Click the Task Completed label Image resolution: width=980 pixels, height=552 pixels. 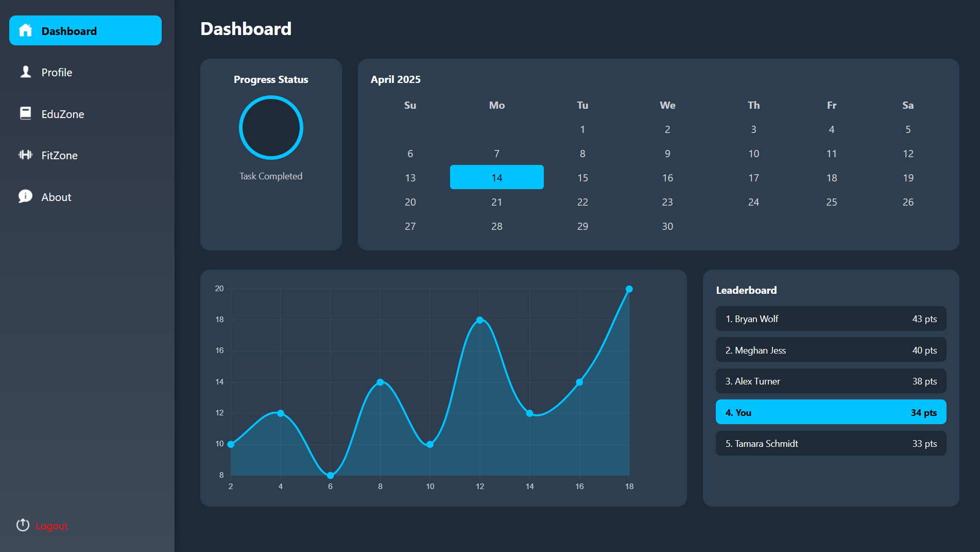click(x=271, y=176)
